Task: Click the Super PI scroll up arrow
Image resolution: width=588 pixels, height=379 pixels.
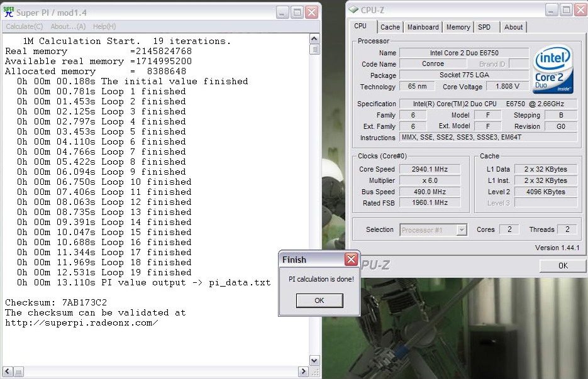Action: click(314, 38)
